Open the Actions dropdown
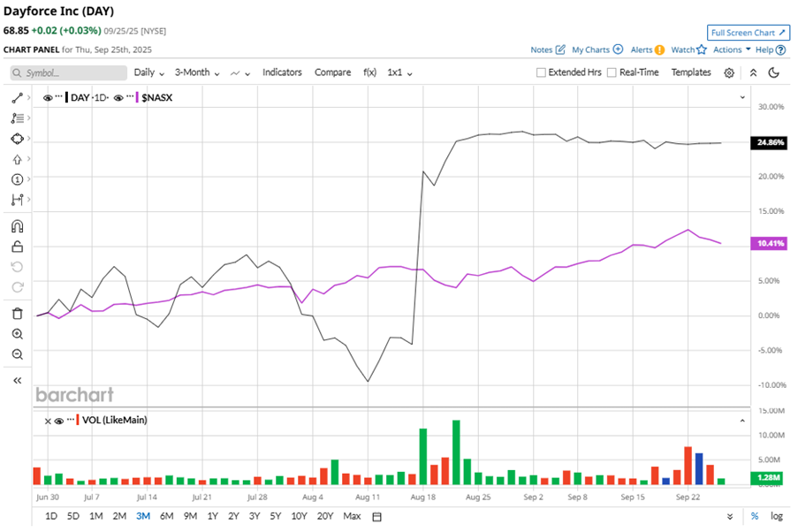The height and width of the screenshot is (532, 798). 732,49
